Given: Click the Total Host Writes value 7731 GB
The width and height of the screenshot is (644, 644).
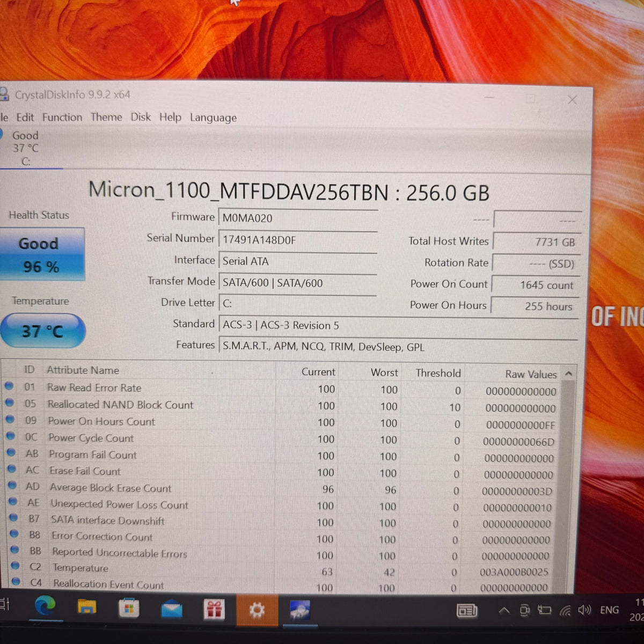Looking at the screenshot, I should 537,242.
